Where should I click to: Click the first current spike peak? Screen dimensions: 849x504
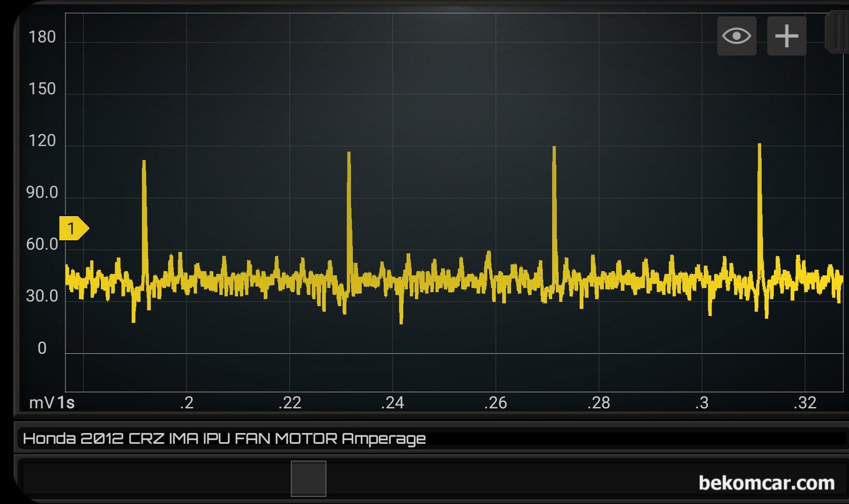point(144,163)
